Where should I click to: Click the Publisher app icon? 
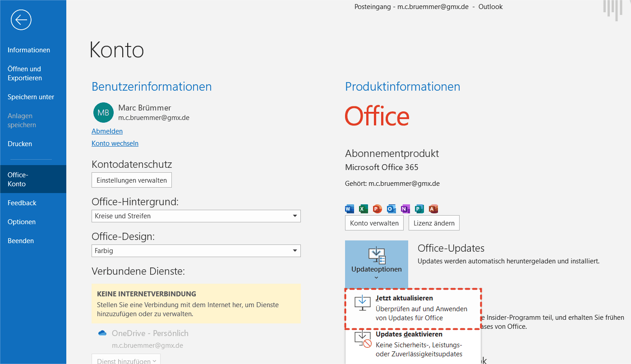(x=419, y=209)
